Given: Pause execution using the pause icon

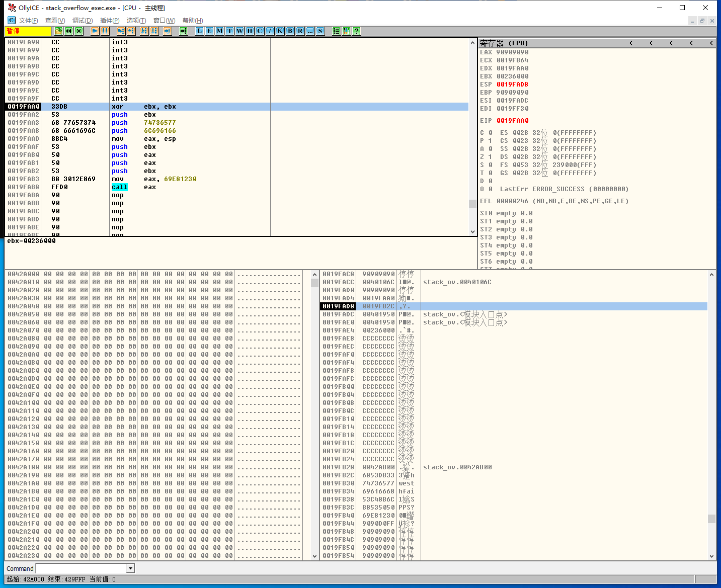Looking at the screenshot, I should pos(105,31).
